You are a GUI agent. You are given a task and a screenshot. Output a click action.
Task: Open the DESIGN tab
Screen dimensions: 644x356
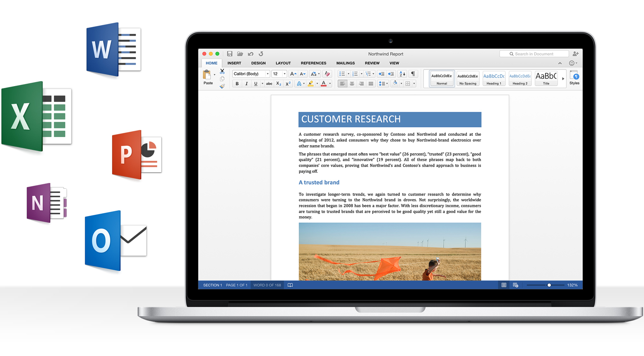tap(258, 63)
